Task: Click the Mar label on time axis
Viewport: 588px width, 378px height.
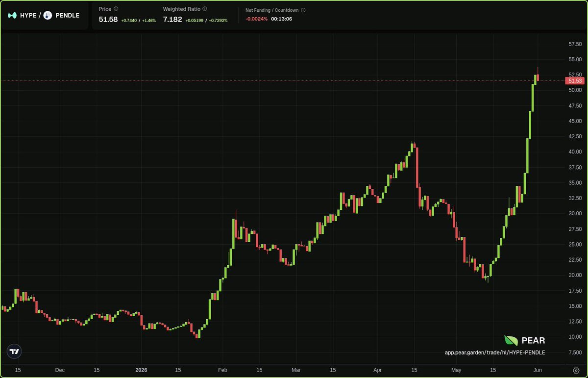Action: coord(295,370)
